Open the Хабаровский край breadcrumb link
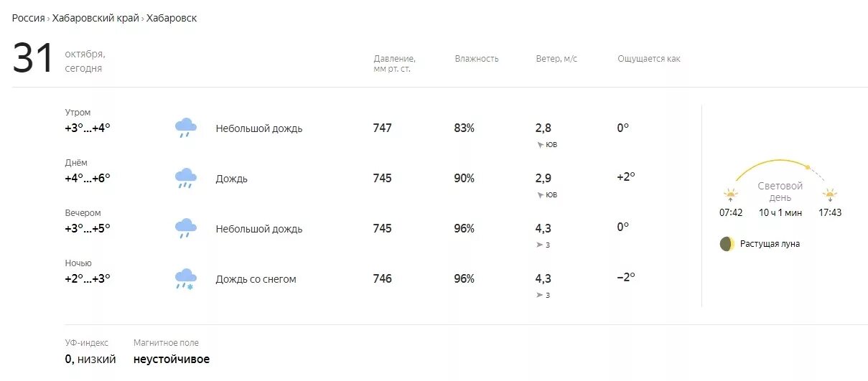Image resolution: width=868 pixels, height=381 pixels. (95, 18)
